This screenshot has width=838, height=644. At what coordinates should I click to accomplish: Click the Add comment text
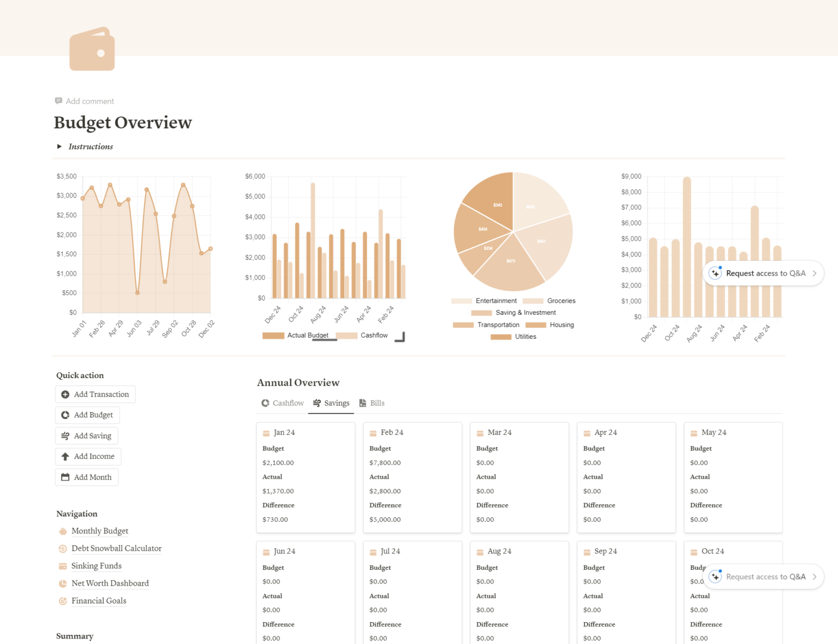90,102
